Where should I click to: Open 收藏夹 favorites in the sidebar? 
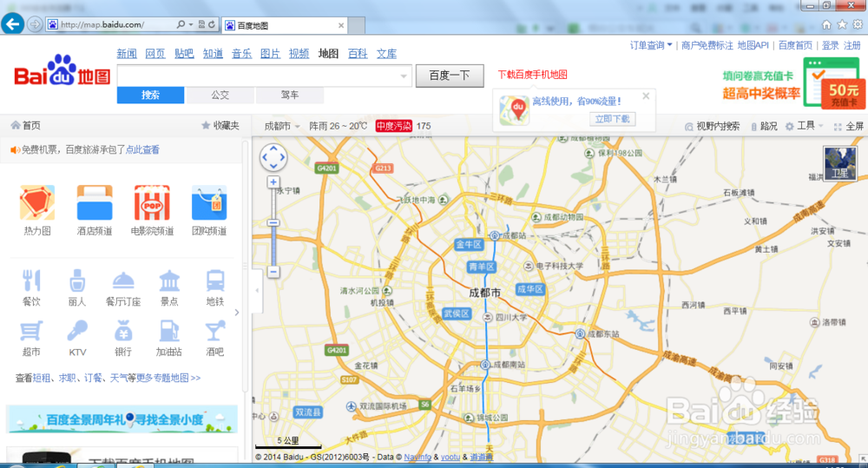pos(220,126)
